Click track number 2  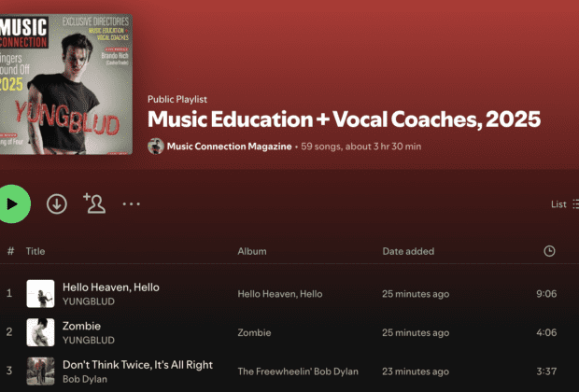coord(9,332)
